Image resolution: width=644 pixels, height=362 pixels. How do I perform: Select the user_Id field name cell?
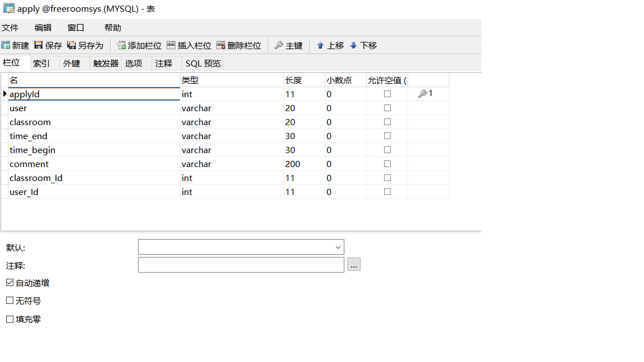click(94, 192)
